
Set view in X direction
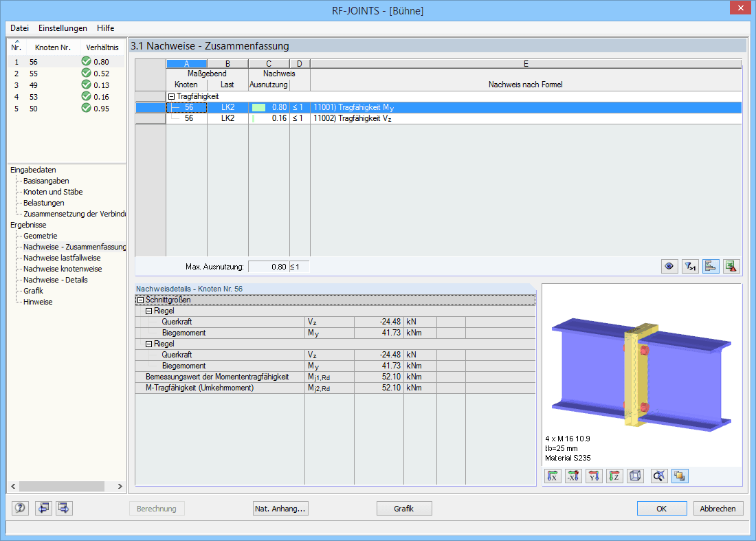tap(553, 476)
